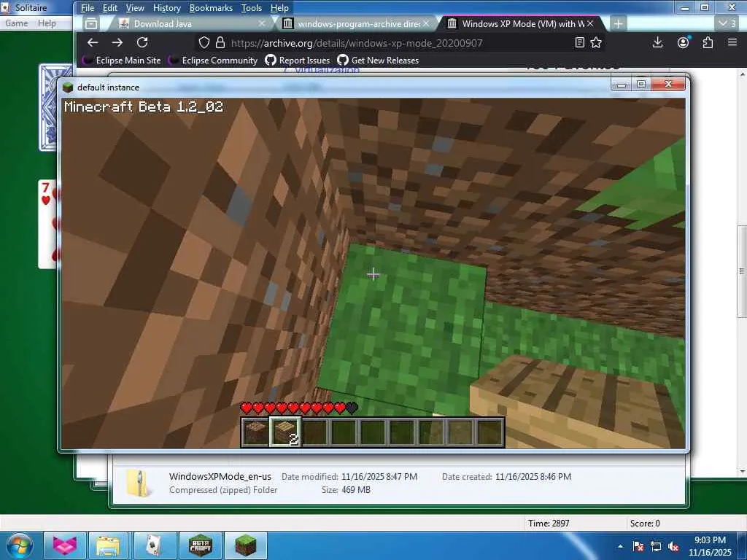Open the Firefox Edit menu

tap(110, 8)
